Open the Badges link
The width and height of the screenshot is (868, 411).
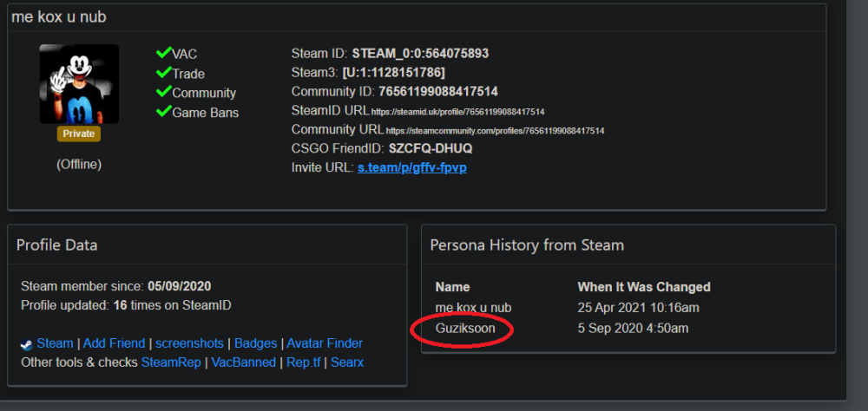[x=256, y=343]
